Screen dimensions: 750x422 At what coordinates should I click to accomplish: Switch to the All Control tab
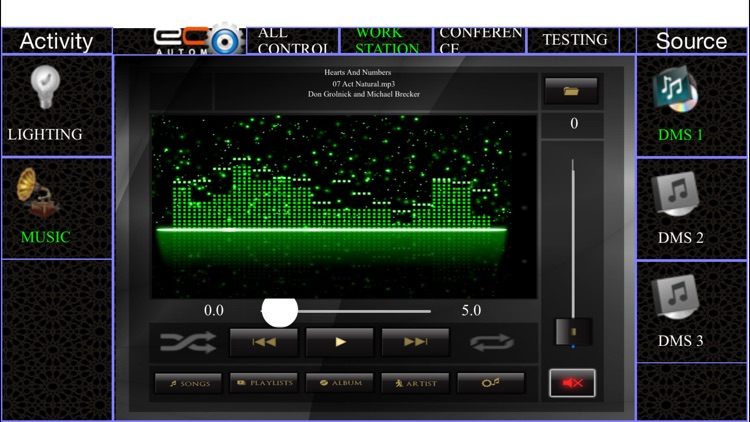coord(293,41)
